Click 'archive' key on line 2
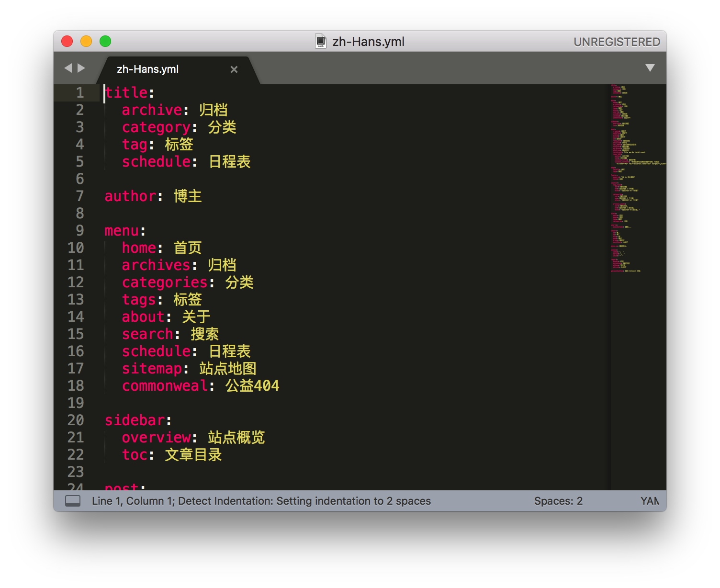This screenshot has height=588, width=720. (152, 110)
